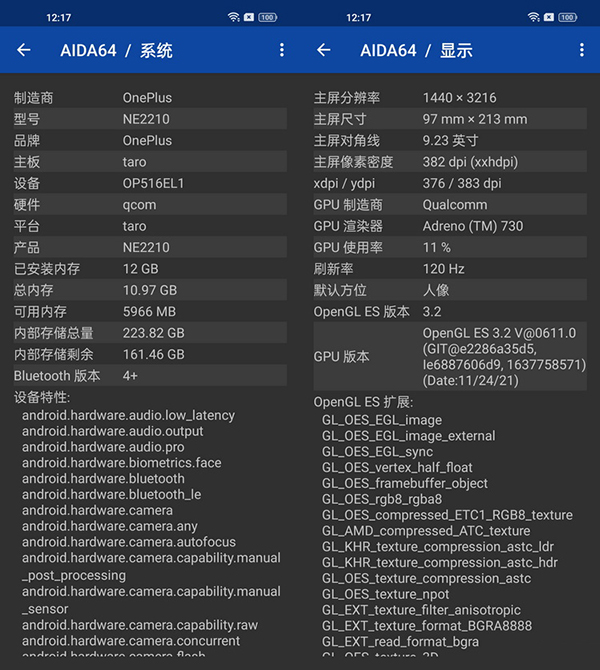Tap the Wi-Fi icon above the 系统 screen
The width and height of the screenshot is (600, 670).
[x=233, y=17]
